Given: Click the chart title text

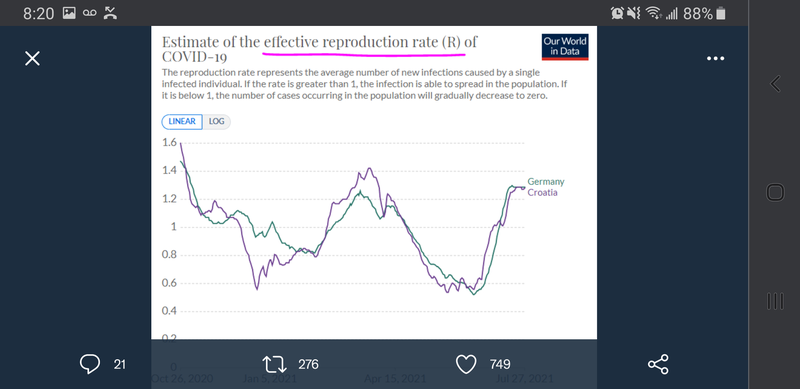Looking at the screenshot, I should click(319, 48).
